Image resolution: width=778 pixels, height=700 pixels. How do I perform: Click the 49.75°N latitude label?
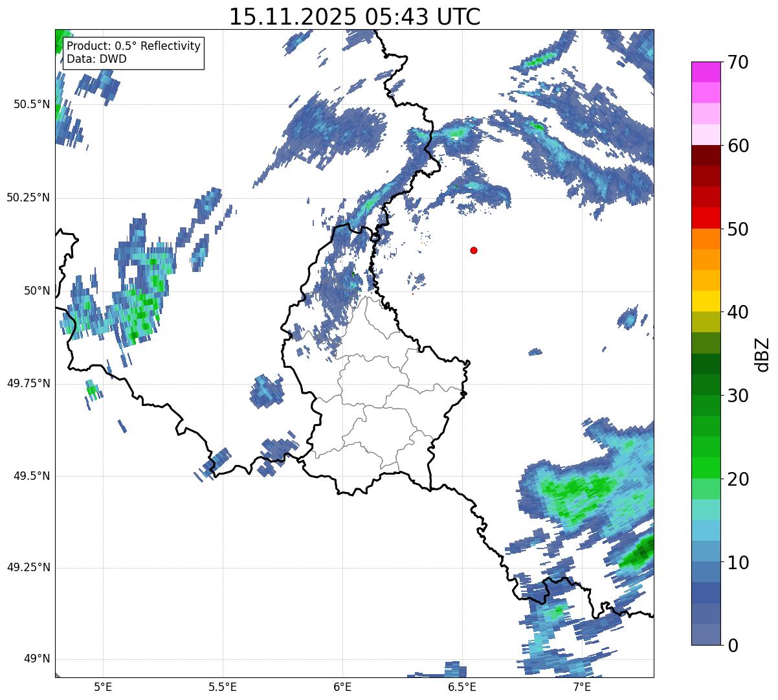pos(28,383)
